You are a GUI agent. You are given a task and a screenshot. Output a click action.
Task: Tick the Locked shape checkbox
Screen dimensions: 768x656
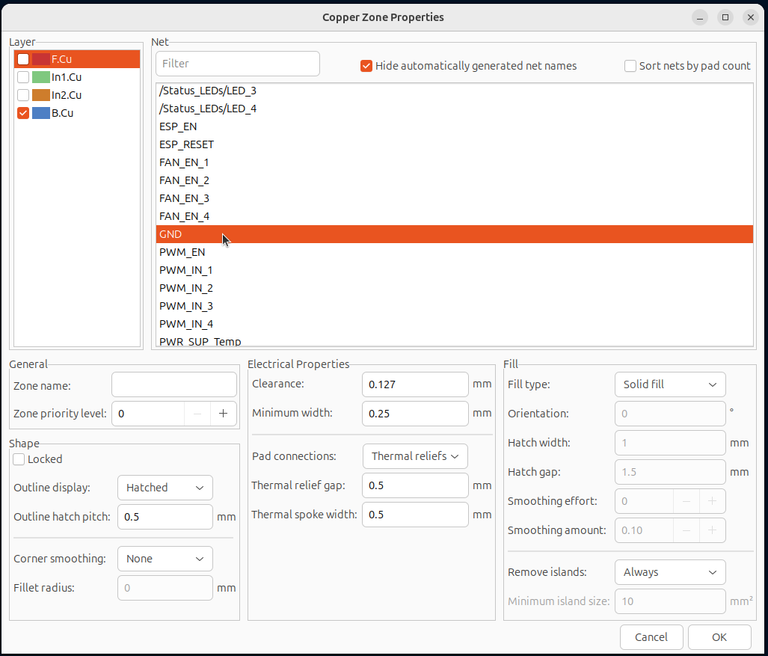pos(19,459)
